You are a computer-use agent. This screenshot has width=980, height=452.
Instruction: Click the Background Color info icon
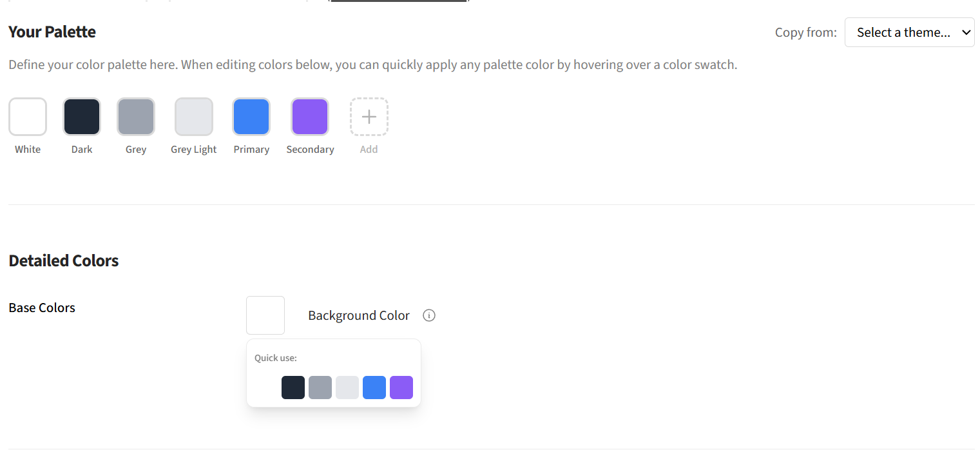pos(429,315)
